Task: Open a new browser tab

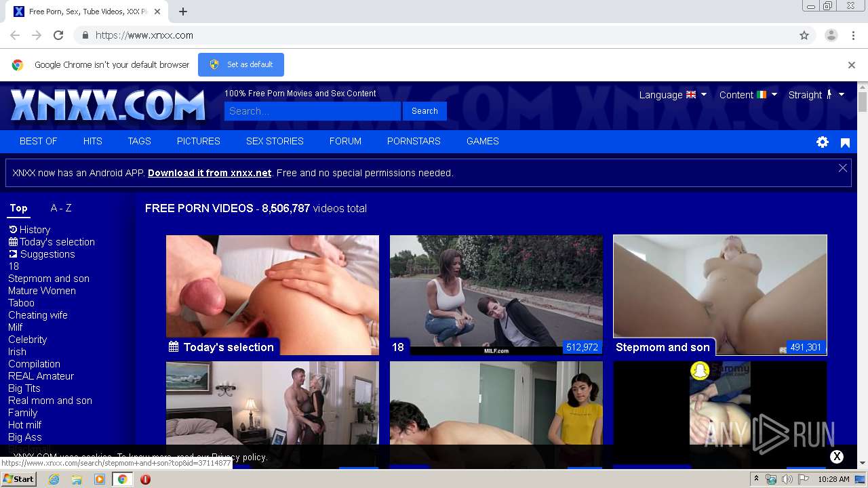Action: coord(183,12)
